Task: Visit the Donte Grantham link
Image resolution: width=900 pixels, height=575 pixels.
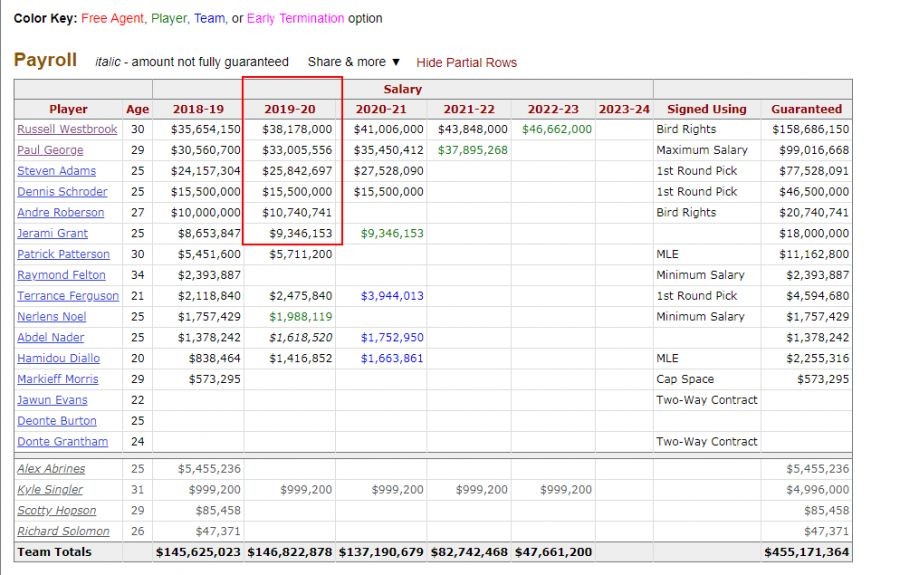Action: 63,441
